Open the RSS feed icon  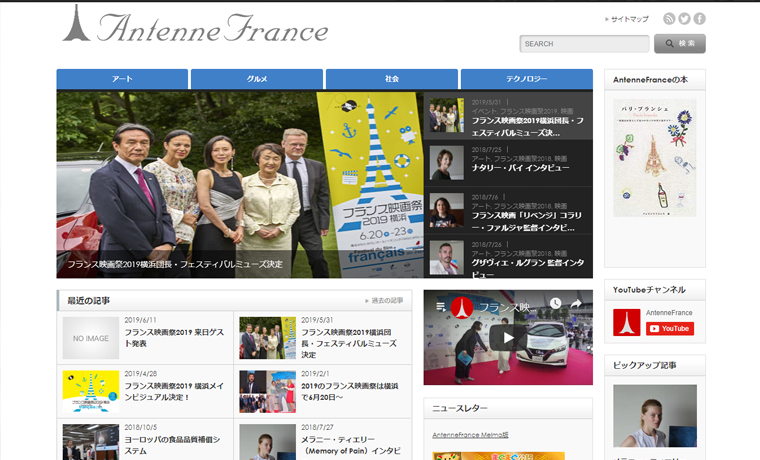(669, 19)
